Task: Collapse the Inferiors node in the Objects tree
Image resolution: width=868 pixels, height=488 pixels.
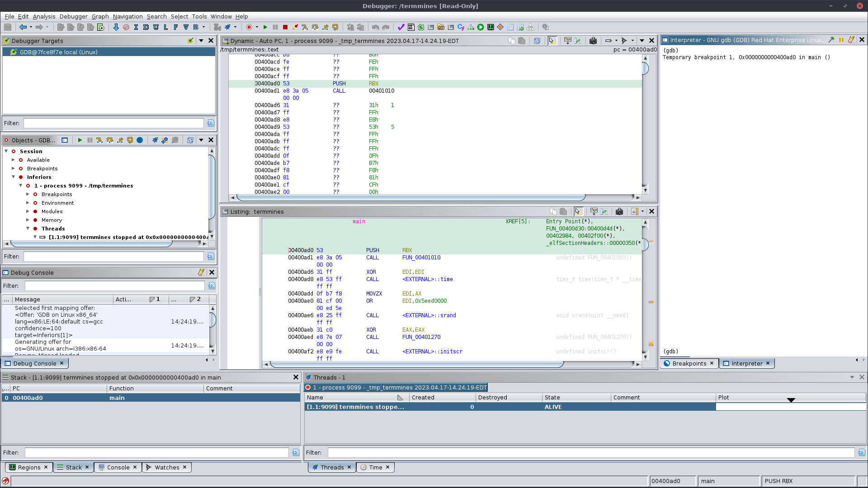Action: tap(14, 177)
